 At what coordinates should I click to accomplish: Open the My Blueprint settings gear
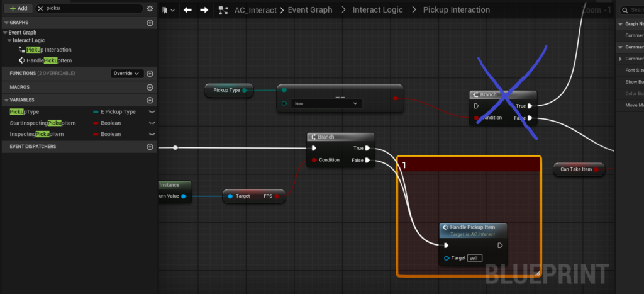[x=150, y=9]
